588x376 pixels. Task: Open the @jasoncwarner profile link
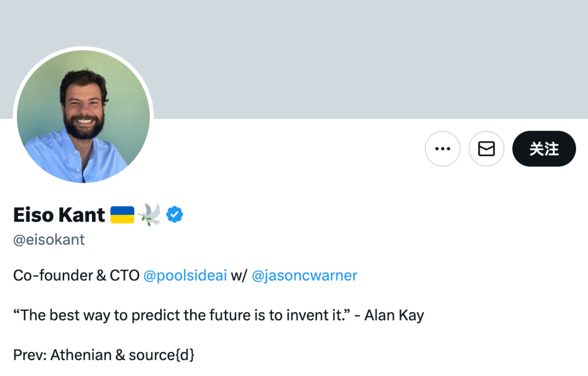pos(305,276)
